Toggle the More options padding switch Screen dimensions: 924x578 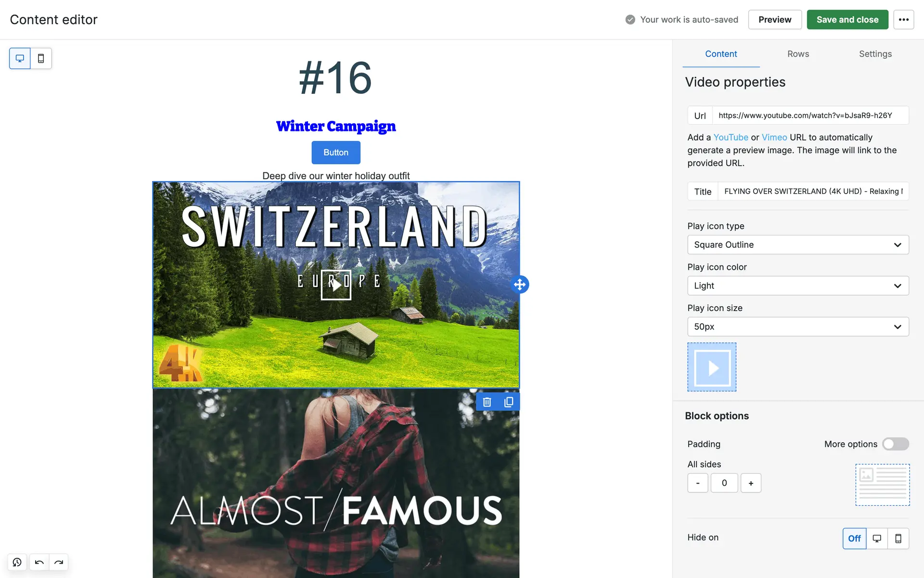896,444
